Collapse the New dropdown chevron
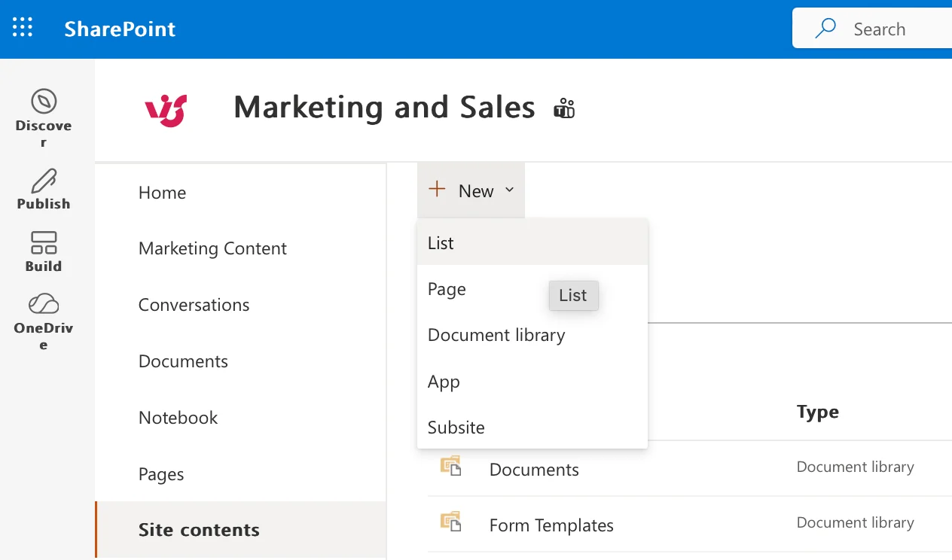Screen dimensions: 952x560 click(509, 190)
